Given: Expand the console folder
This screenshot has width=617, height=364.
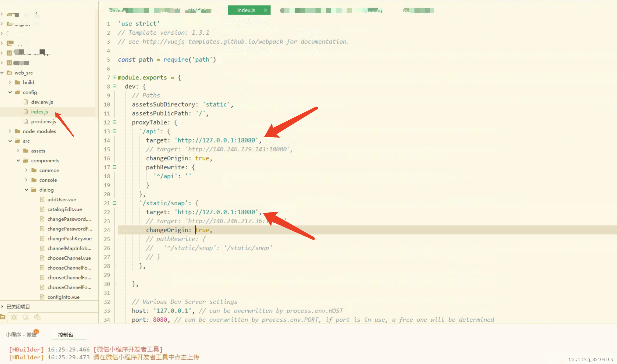Looking at the screenshot, I should (x=26, y=180).
